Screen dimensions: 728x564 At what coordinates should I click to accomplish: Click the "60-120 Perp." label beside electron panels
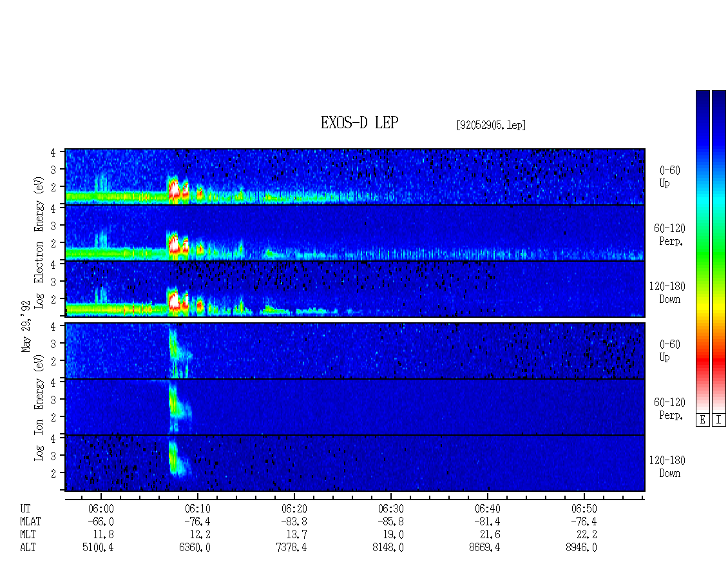[x=669, y=235]
